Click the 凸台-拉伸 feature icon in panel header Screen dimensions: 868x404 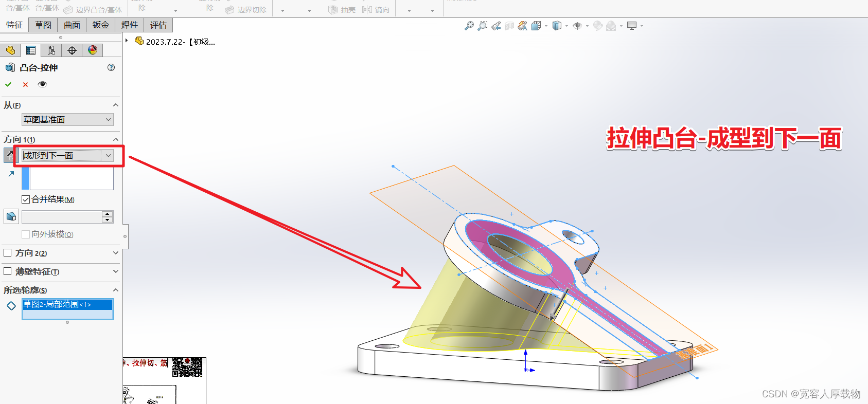(10, 67)
